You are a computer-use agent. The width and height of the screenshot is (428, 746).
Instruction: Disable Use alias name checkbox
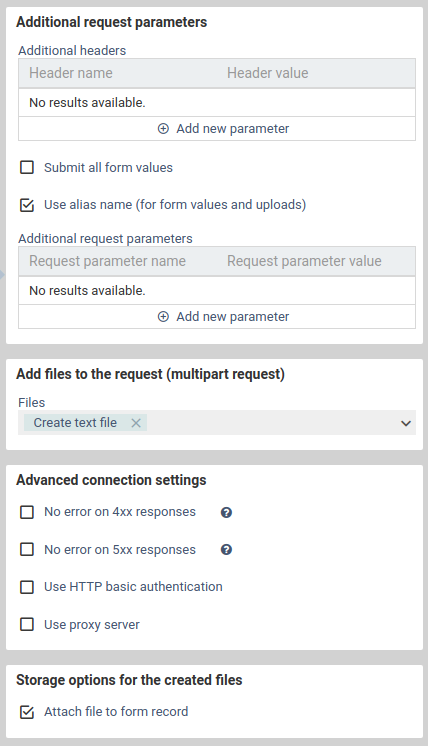27,205
